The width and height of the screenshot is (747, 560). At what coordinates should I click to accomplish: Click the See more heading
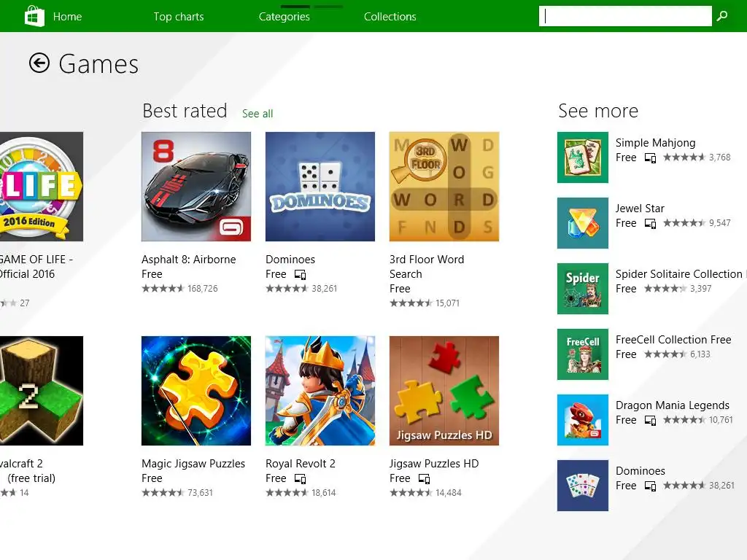tap(598, 111)
